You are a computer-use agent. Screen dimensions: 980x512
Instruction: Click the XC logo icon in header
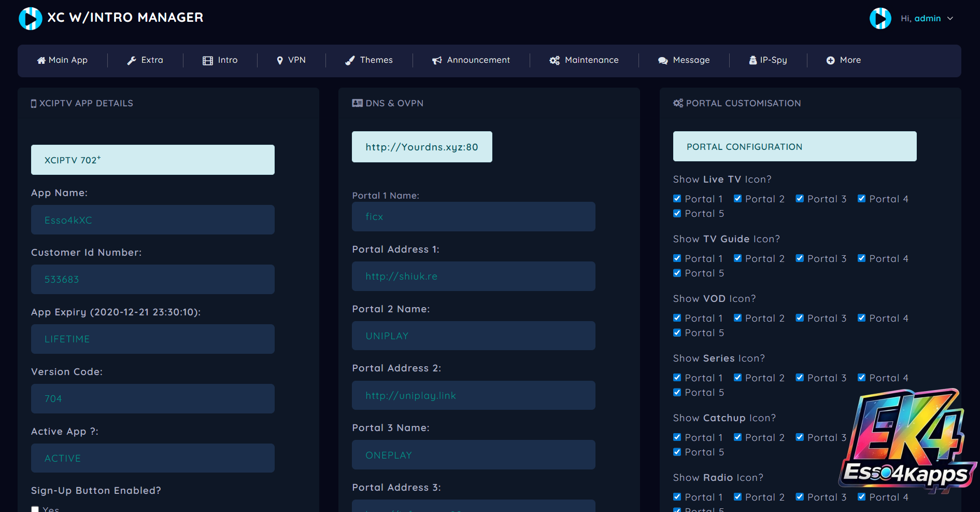click(x=30, y=18)
